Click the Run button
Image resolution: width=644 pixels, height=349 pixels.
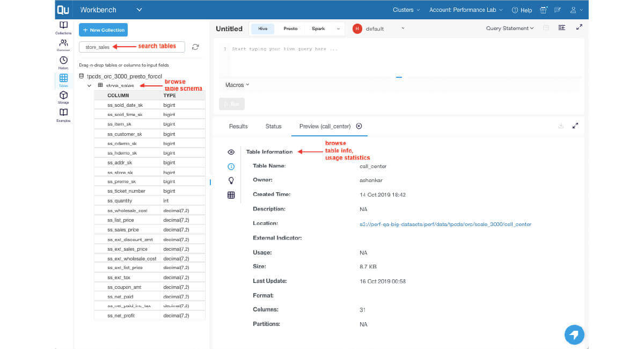[x=232, y=104]
